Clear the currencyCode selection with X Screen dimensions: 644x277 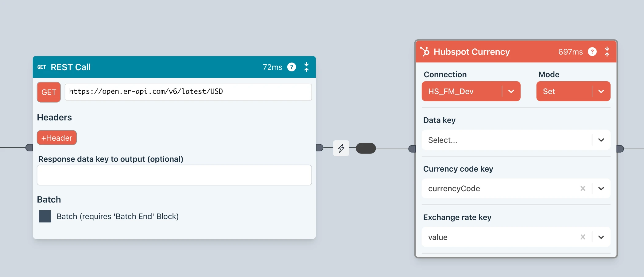583,188
